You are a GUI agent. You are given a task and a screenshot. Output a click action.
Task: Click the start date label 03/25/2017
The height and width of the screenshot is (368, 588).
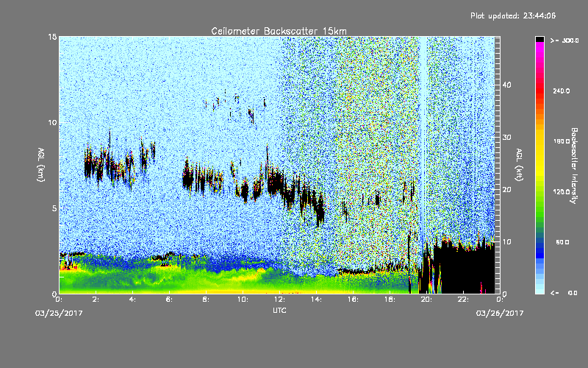click(59, 314)
